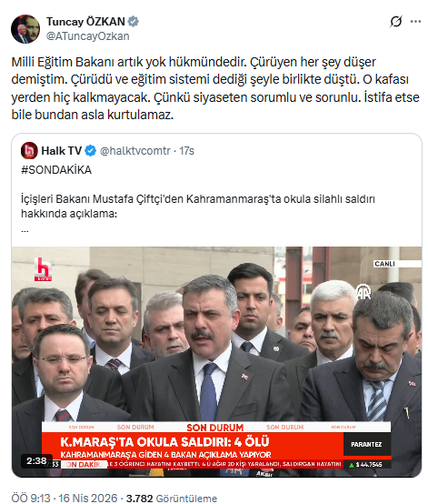The image size is (428, 504).
Task: Open the three-dot more options menu
Action: pyautogui.click(x=415, y=22)
